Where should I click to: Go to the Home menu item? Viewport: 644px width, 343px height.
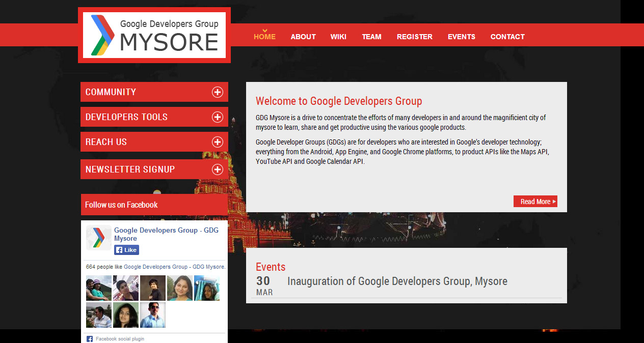click(264, 37)
